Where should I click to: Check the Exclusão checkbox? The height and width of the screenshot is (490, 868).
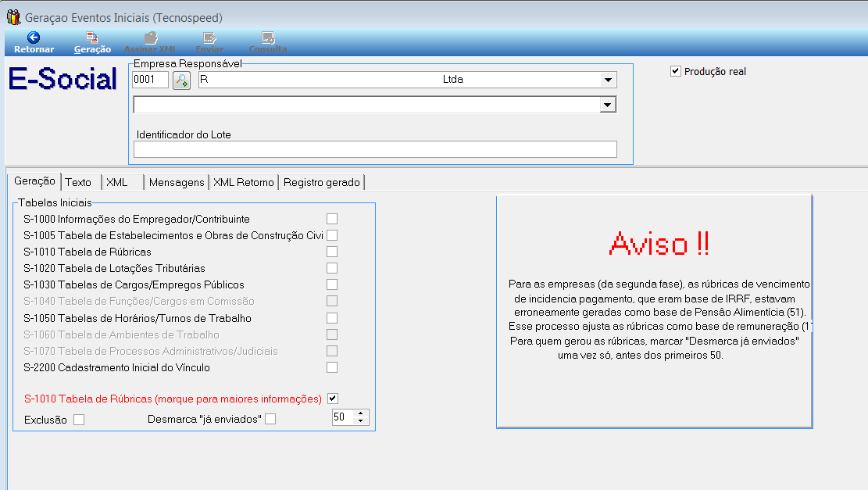[79, 420]
